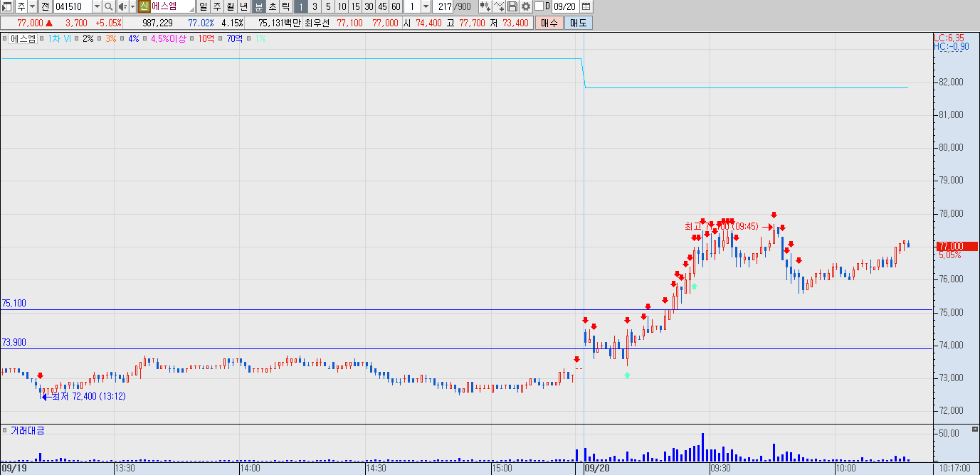
Task: Toggle the checkbox next to D
Action: pos(539,6)
